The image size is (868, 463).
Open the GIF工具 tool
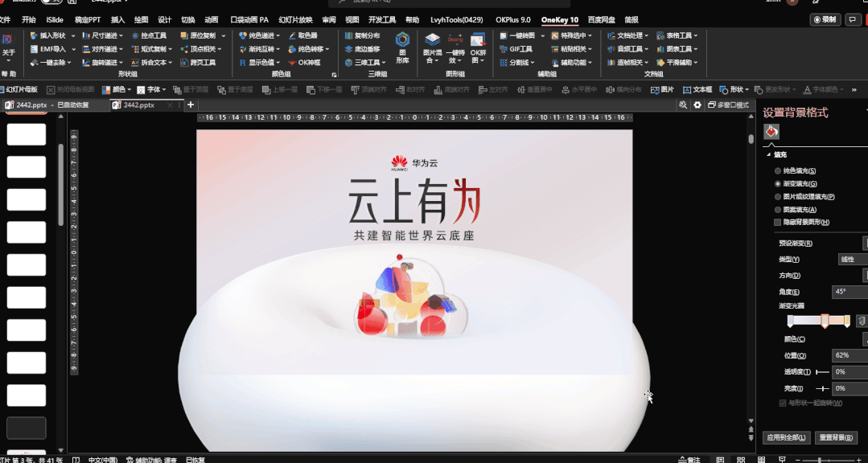(x=516, y=49)
